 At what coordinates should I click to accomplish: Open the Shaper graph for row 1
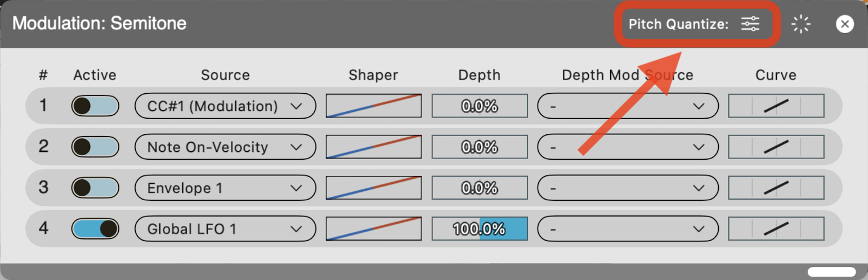tap(374, 106)
